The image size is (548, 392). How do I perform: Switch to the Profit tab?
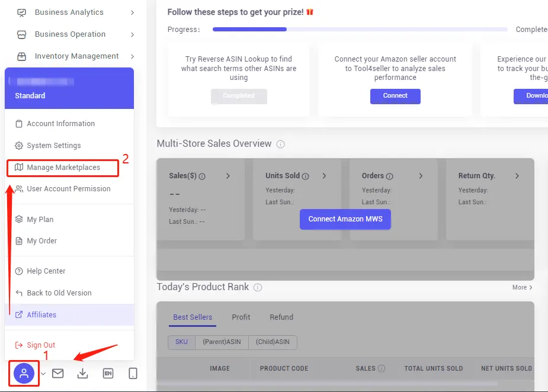coord(241,317)
